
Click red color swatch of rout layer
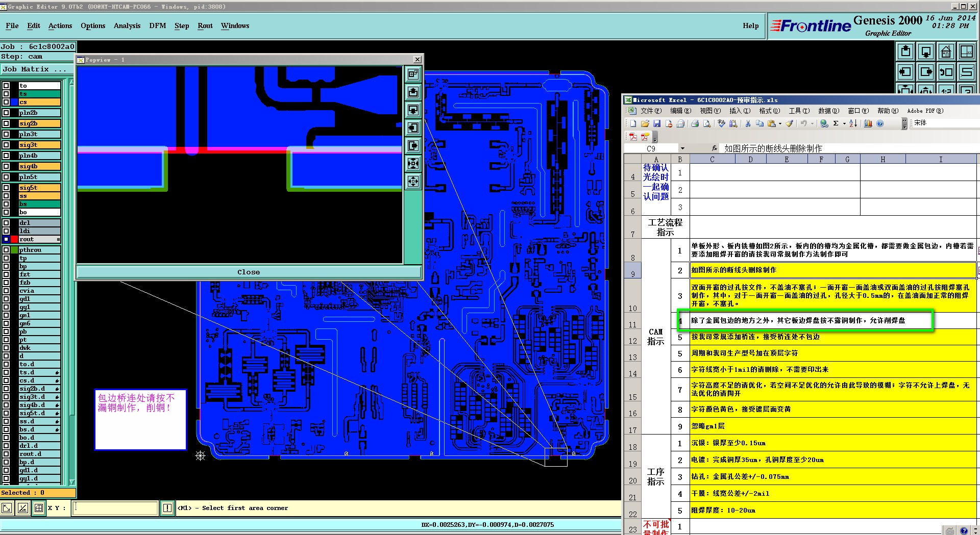coord(14,239)
